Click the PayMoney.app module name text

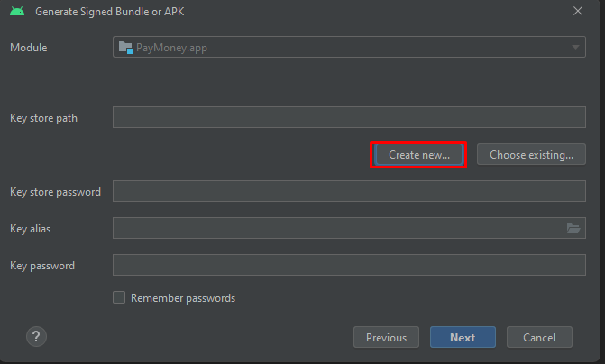point(171,48)
